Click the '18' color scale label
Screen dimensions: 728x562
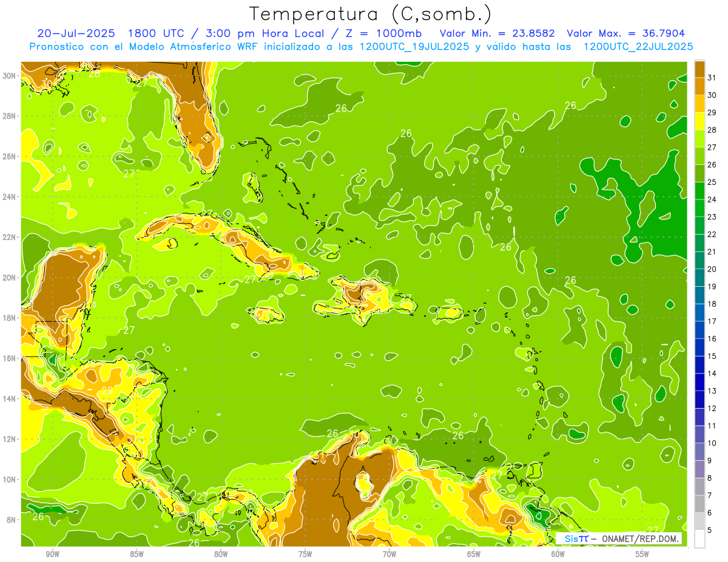pos(712,304)
